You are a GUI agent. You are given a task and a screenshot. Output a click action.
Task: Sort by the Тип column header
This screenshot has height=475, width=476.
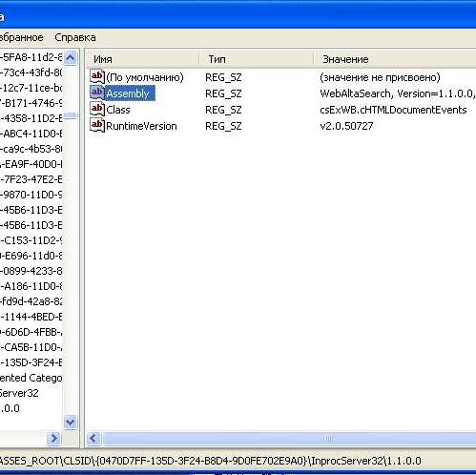(x=257, y=59)
